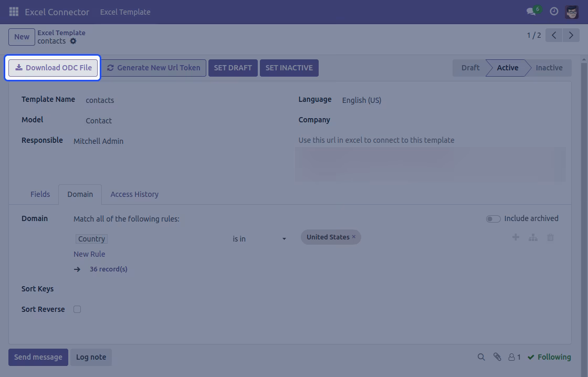This screenshot has height=377, width=588.
Task: Open the apps grid menu icon
Action: tap(14, 12)
